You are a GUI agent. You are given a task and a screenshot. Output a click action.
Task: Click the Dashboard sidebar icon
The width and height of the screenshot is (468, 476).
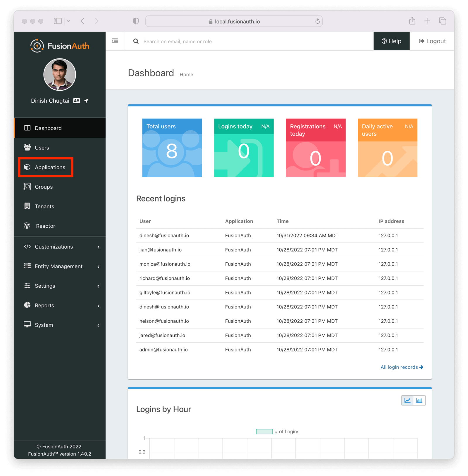[27, 128]
